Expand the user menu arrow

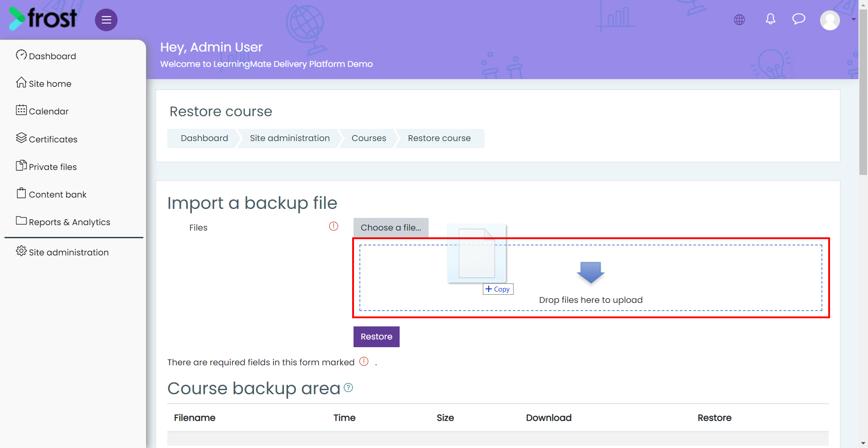coord(854,19)
